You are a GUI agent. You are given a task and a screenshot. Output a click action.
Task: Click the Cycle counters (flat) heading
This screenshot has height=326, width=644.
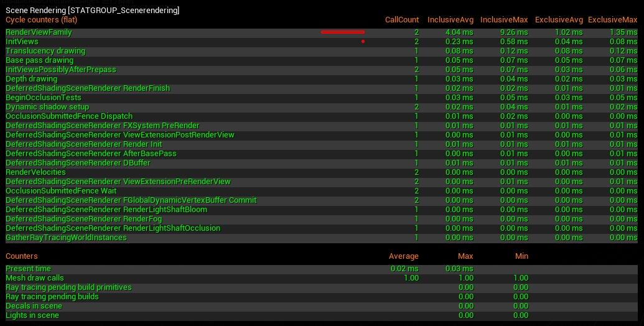pos(41,20)
